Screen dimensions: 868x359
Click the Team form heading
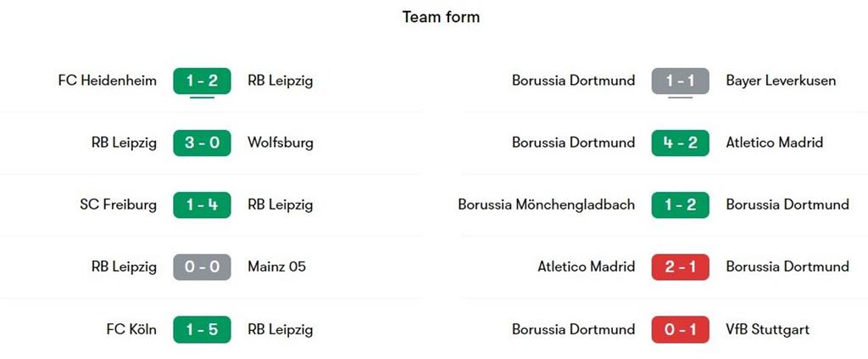(441, 17)
